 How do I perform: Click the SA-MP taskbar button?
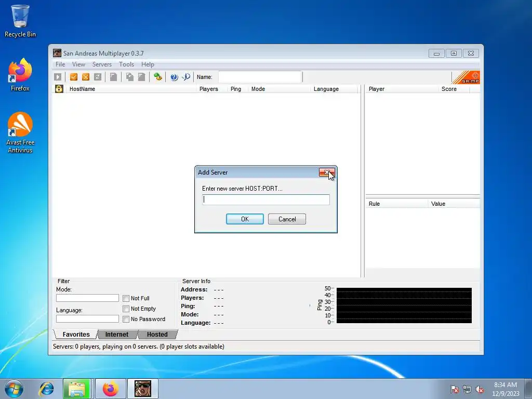click(x=142, y=389)
